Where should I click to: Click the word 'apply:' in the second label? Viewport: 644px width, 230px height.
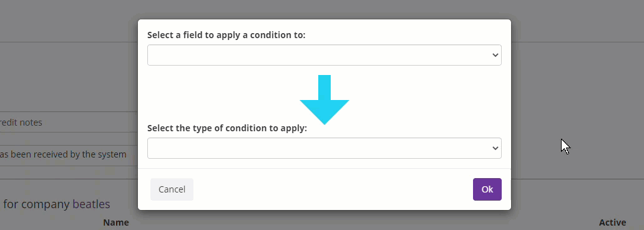tap(294, 128)
